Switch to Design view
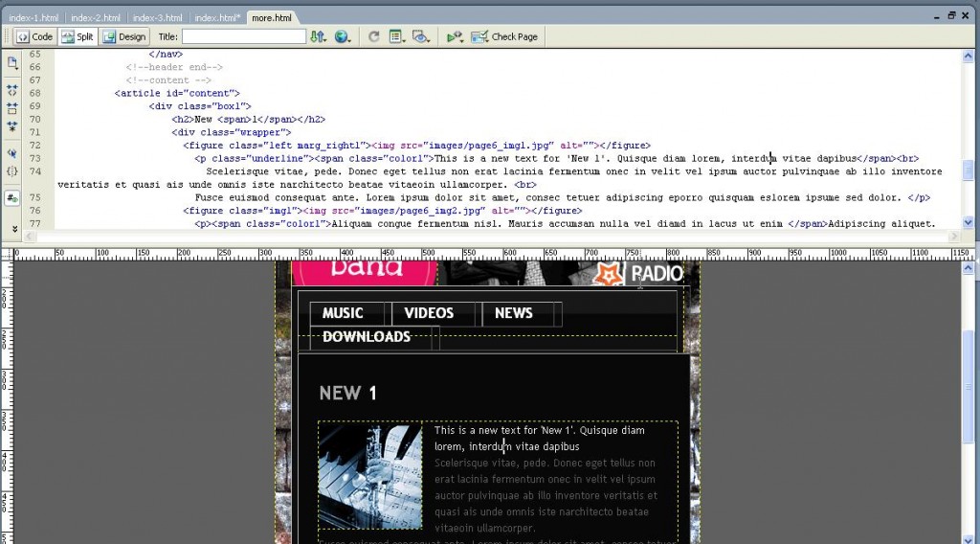This screenshot has height=544, width=980. coord(124,37)
